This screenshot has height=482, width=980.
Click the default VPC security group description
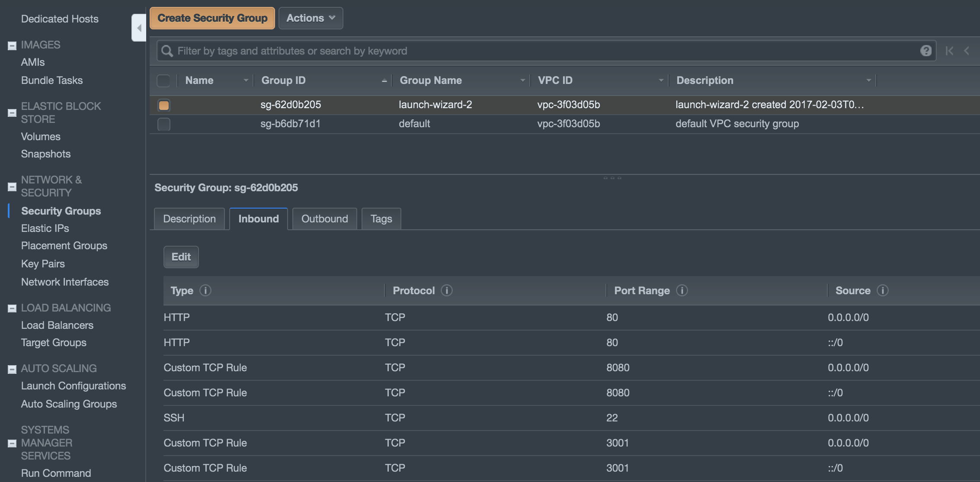[x=737, y=124]
